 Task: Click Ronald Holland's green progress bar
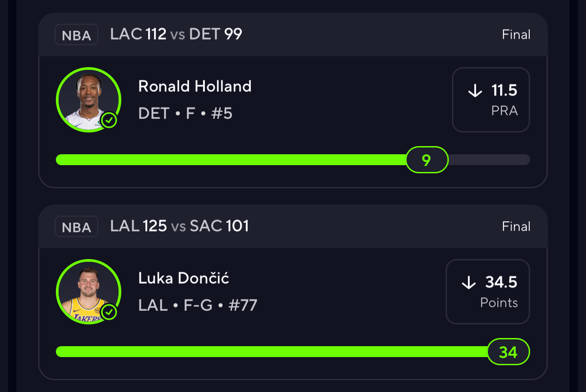[x=227, y=160]
